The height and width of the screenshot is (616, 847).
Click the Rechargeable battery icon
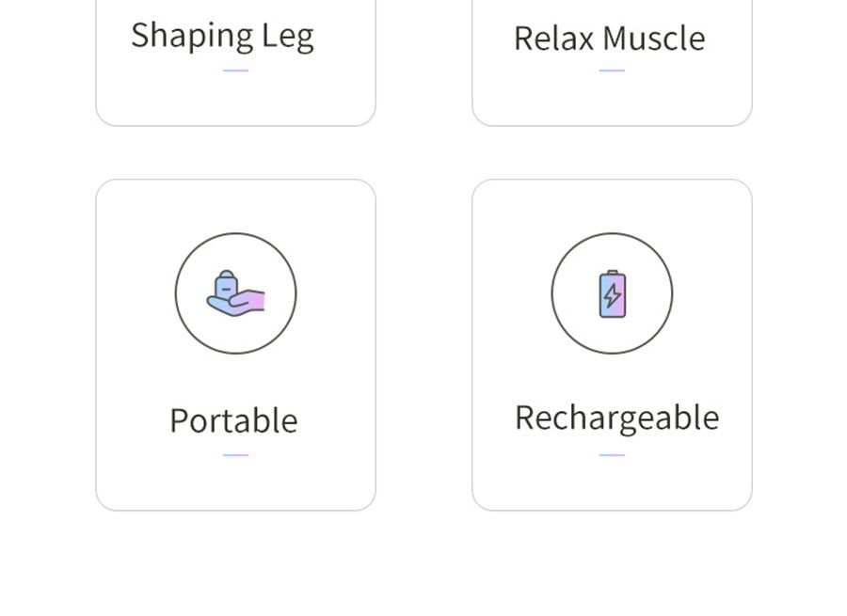click(x=612, y=293)
